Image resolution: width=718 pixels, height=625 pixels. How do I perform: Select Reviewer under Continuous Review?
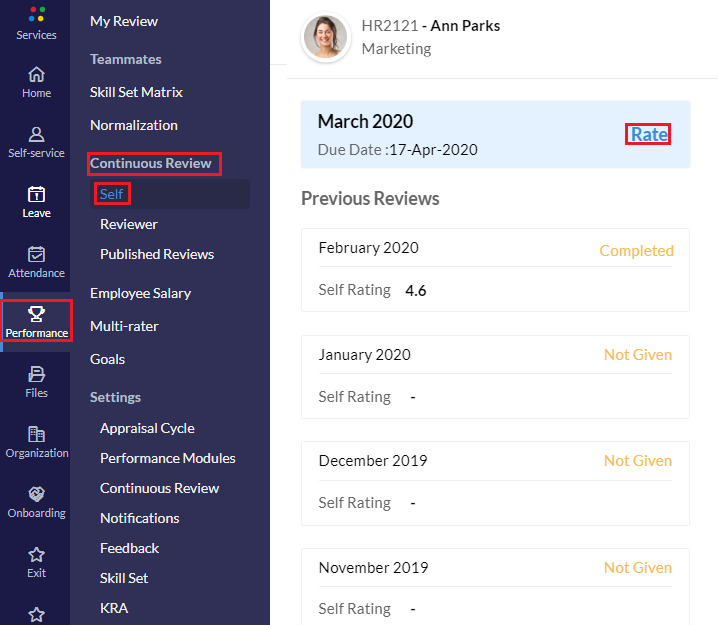click(x=129, y=224)
